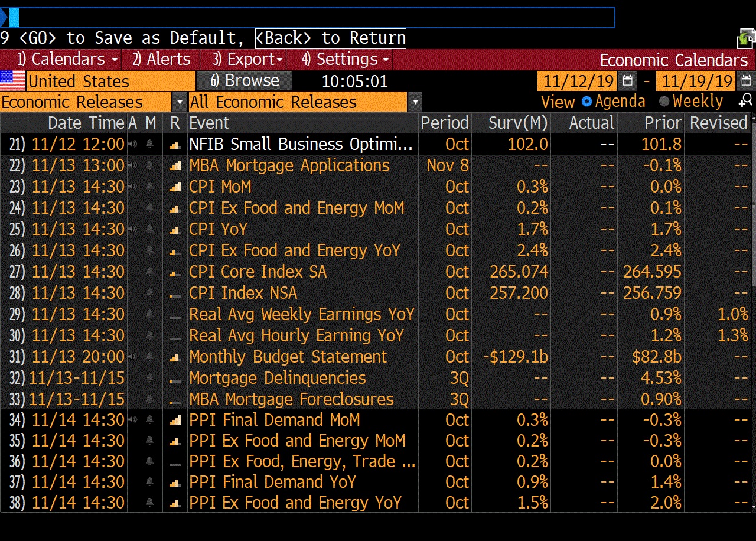Toggle alert bell for CPI MoM row
Image resolution: width=756 pixels, height=541 pixels.
pos(150,187)
